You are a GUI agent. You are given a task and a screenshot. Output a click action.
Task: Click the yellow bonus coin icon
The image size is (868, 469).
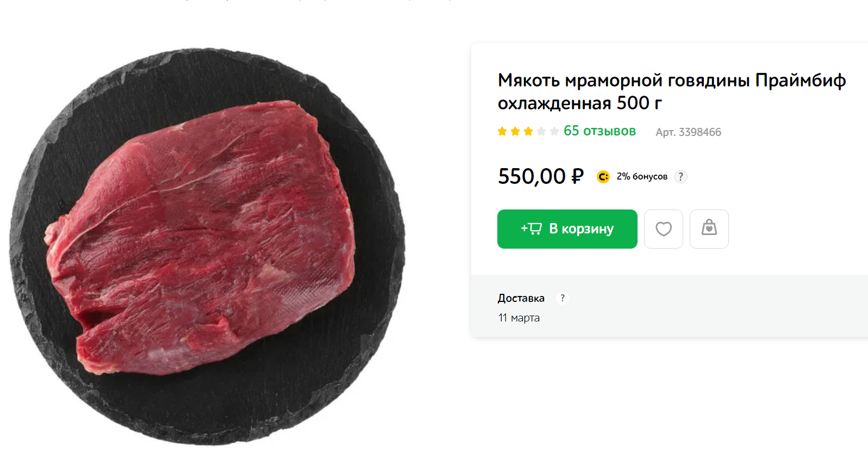point(603,177)
